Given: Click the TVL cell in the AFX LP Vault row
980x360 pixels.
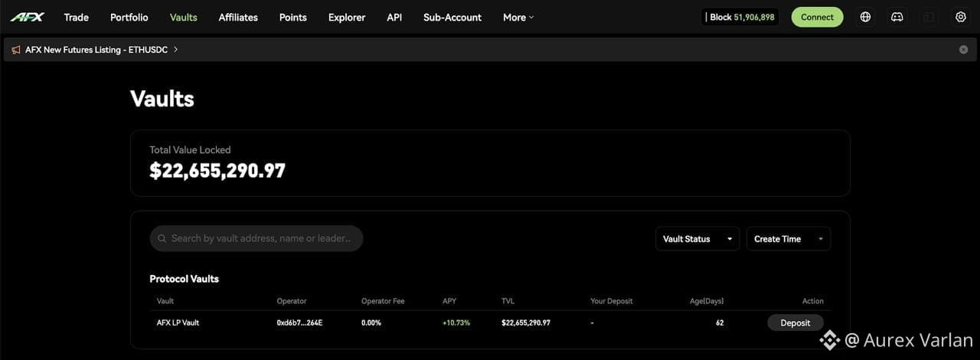Looking at the screenshot, I should [x=526, y=322].
